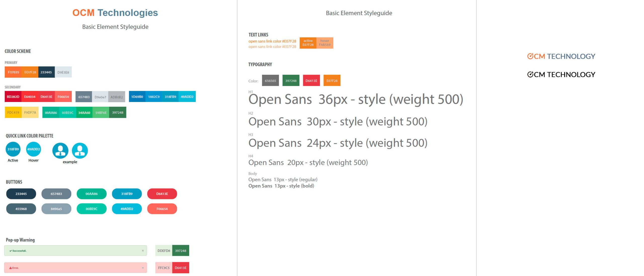Click the 656565 typography color swatch
This screenshot has width=644, height=276.
pos(270,81)
